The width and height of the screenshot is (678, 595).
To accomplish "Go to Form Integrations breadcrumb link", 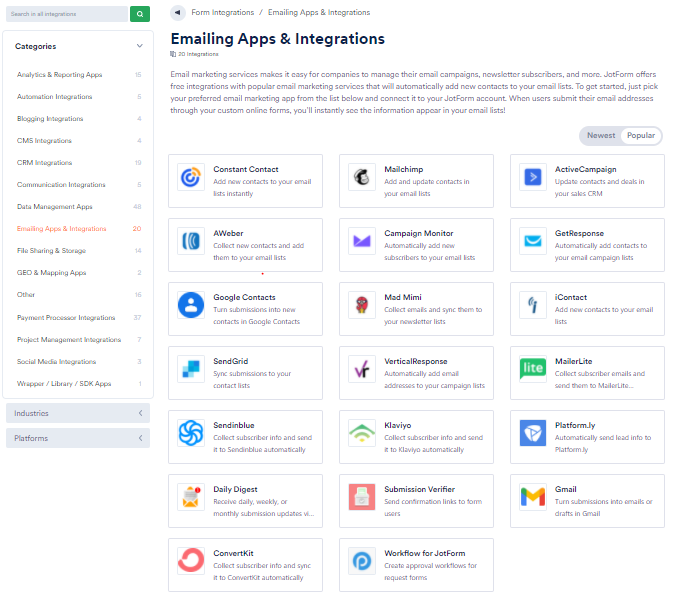I will pyautogui.click(x=223, y=13).
